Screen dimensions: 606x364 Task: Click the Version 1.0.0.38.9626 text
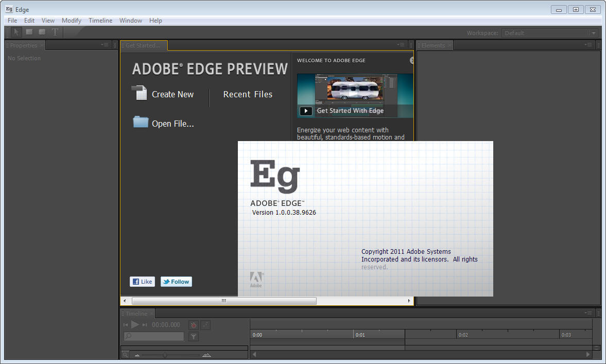pos(284,213)
